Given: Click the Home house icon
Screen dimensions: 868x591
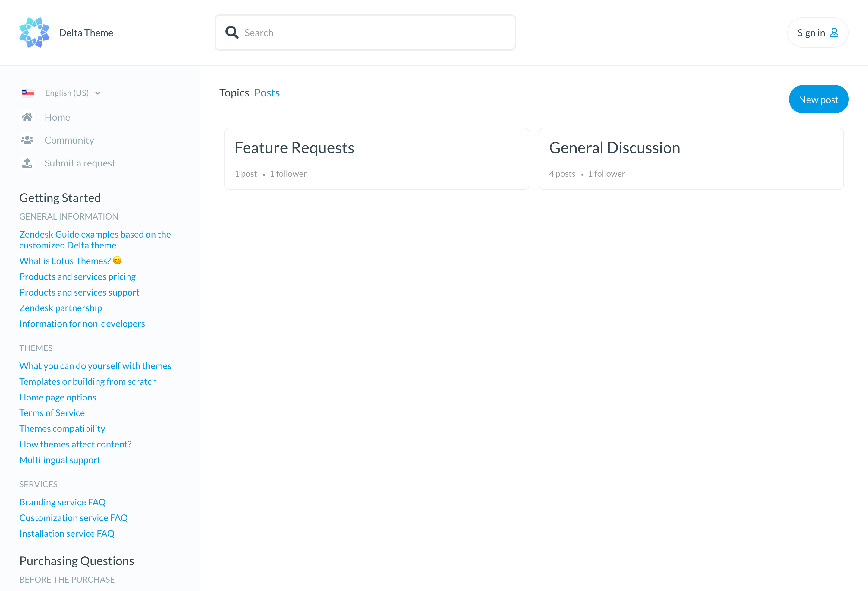Looking at the screenshot, I should pyautogui.click(x=27, y=117).
